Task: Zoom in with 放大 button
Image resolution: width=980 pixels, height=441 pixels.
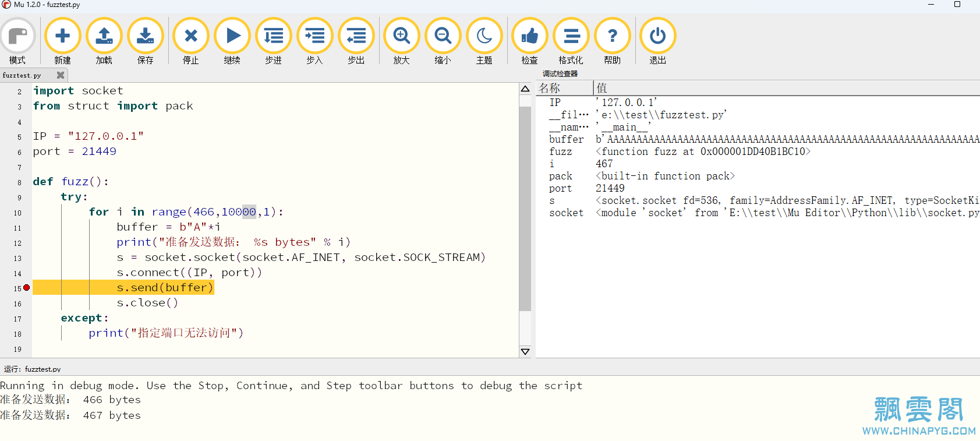Action: coord(401,41)
